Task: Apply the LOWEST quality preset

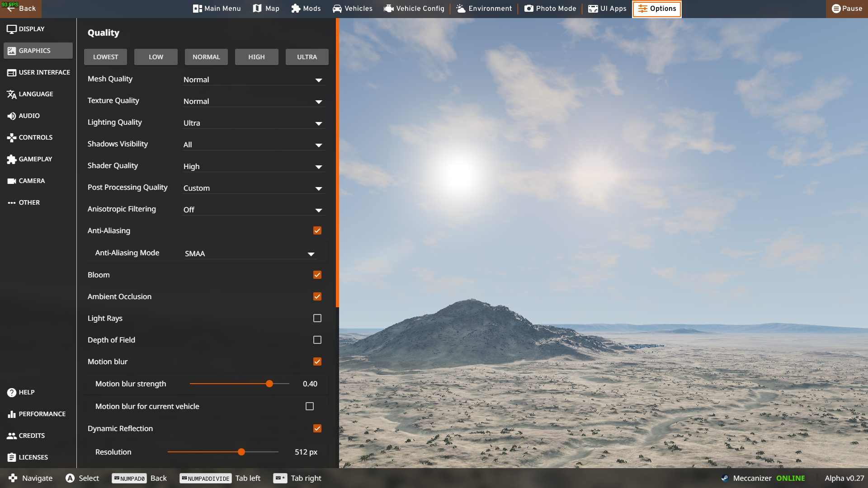Action: 105,57
